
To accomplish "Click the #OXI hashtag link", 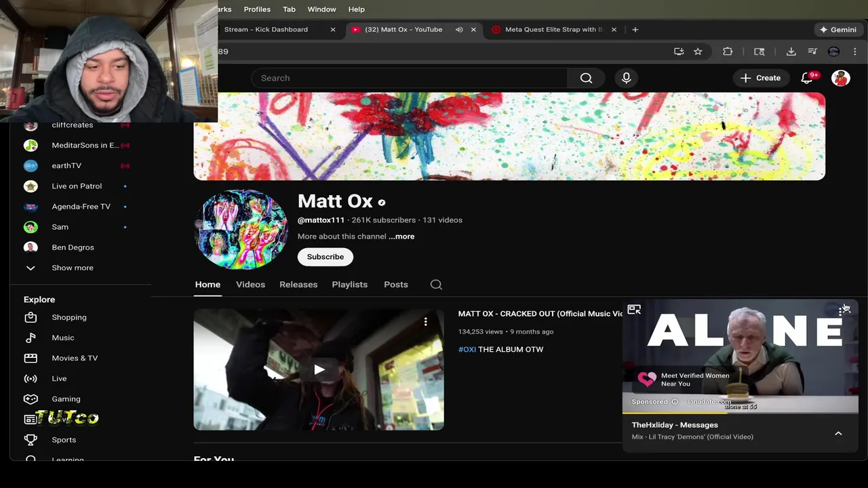I will [467, 350].
